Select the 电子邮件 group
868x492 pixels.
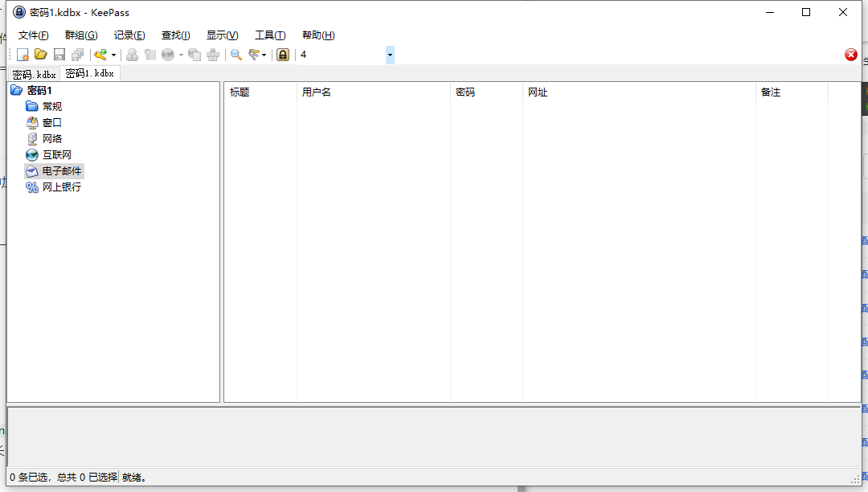pyautogui.click(x=62, y=171)
